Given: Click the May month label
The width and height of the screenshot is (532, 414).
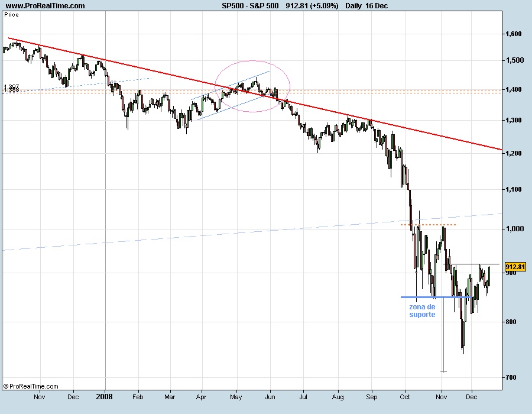Looking at the screenshot, I should (x=236, y=397).
